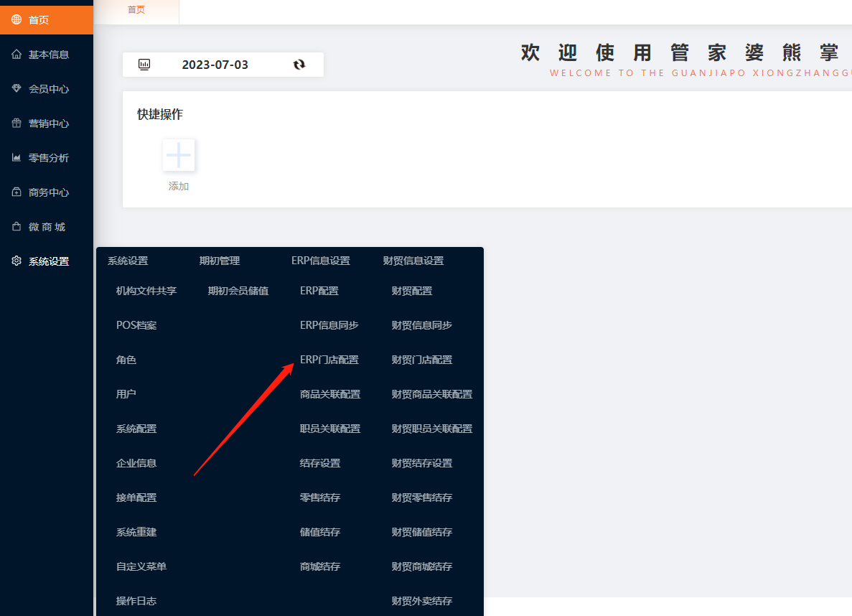Switch to the 首页 tab at top
The image size is (852, 616).
136,10
